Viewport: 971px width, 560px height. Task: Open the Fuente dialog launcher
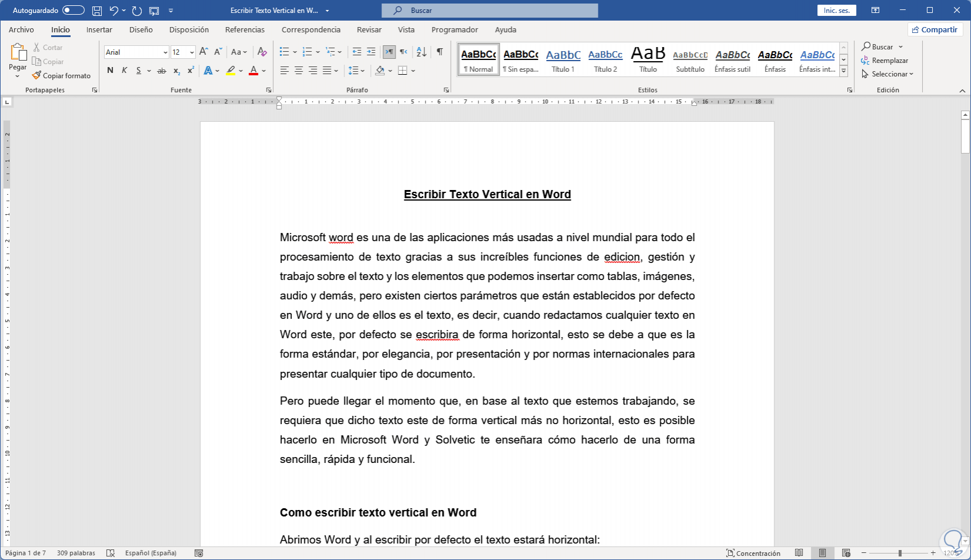pyautogui.click(x=268, y=90)
